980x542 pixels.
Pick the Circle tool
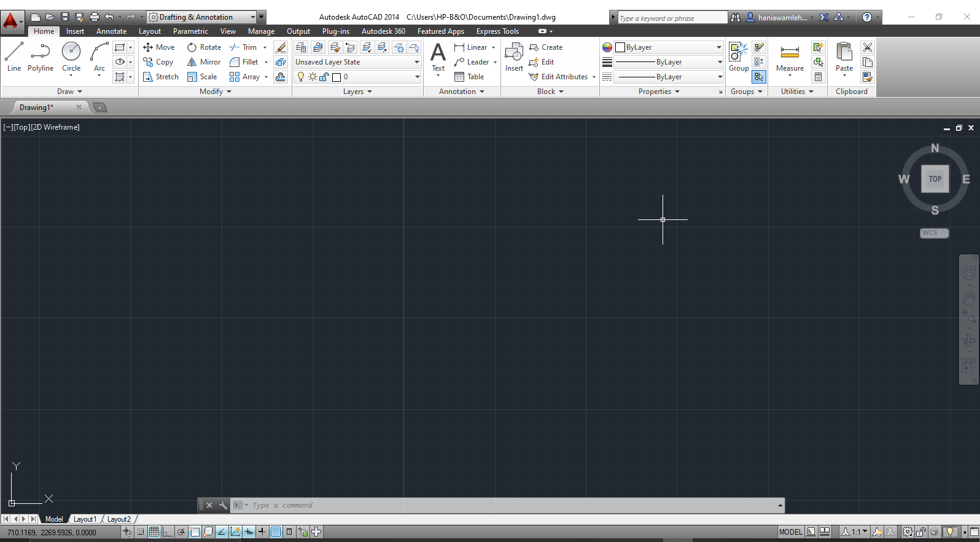coord(71,57)
